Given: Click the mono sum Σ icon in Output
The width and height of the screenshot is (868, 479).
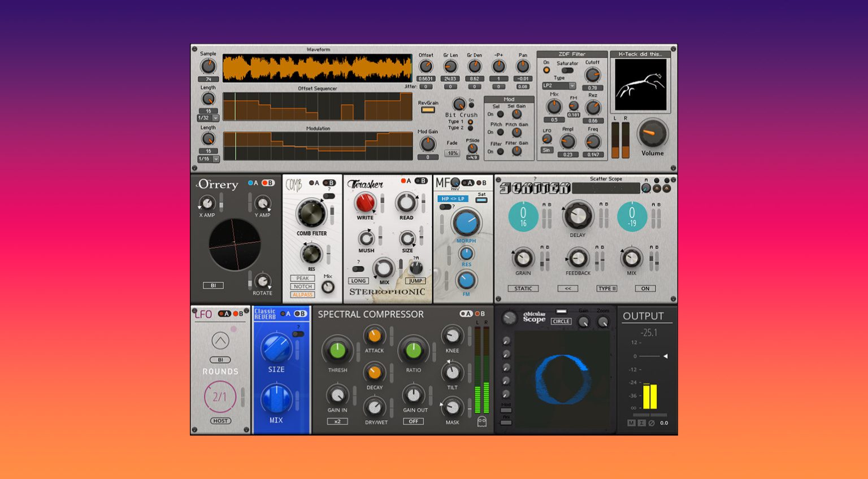Looking at the screenshot, I should [x=642, y=423].
